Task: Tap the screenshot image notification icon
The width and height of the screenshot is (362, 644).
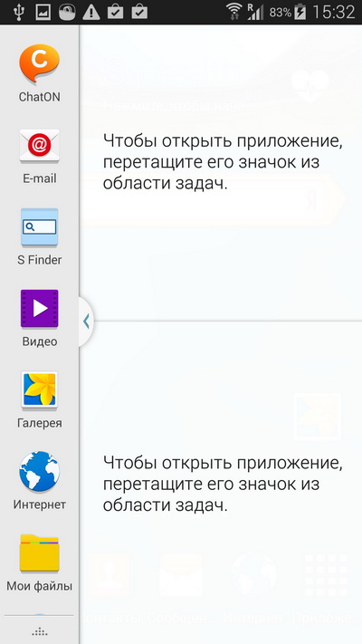Action: pos(43,13)
